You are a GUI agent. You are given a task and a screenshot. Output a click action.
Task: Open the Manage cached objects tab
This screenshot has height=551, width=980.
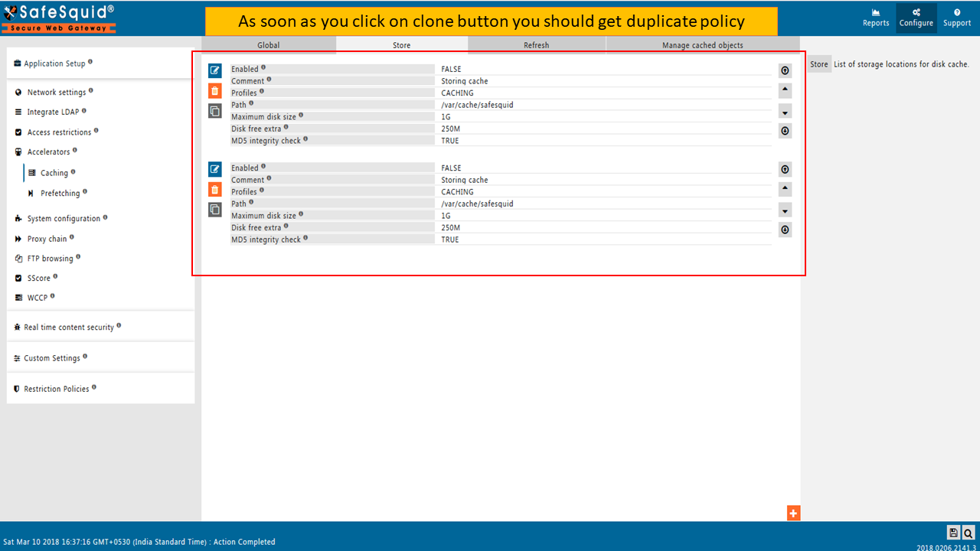pyautogui.click(x=703, y=45)
